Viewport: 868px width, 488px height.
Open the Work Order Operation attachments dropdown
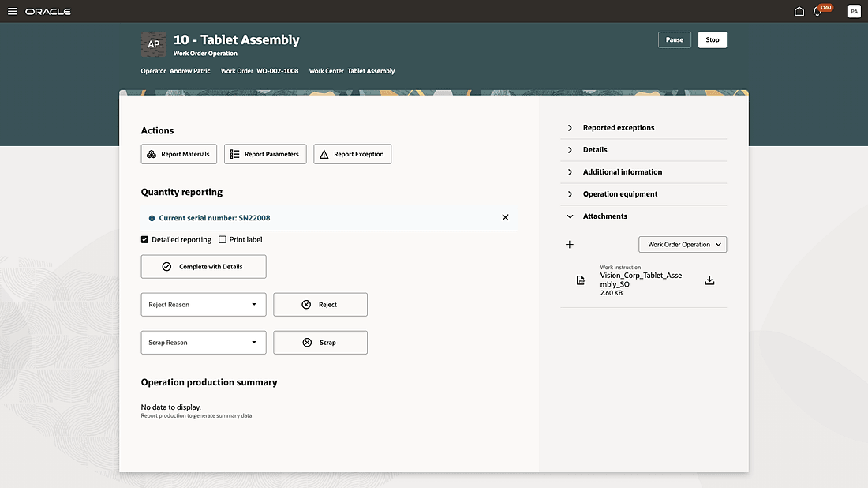[683, 244]
